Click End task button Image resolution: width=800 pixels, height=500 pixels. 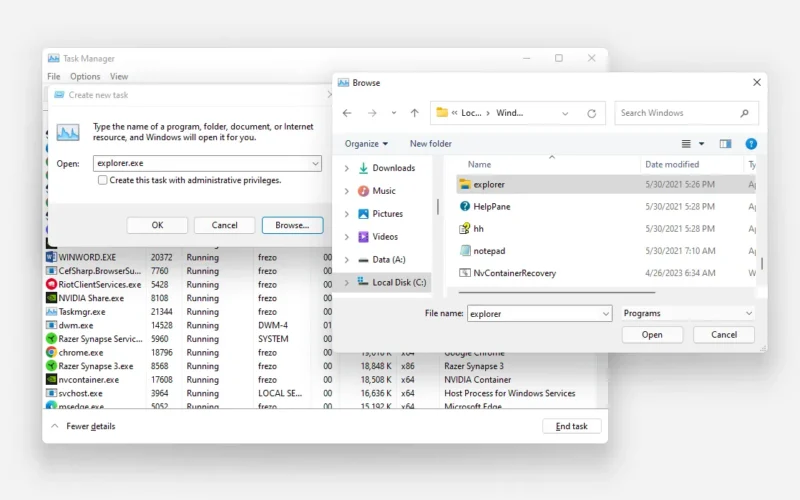point(571,426)
